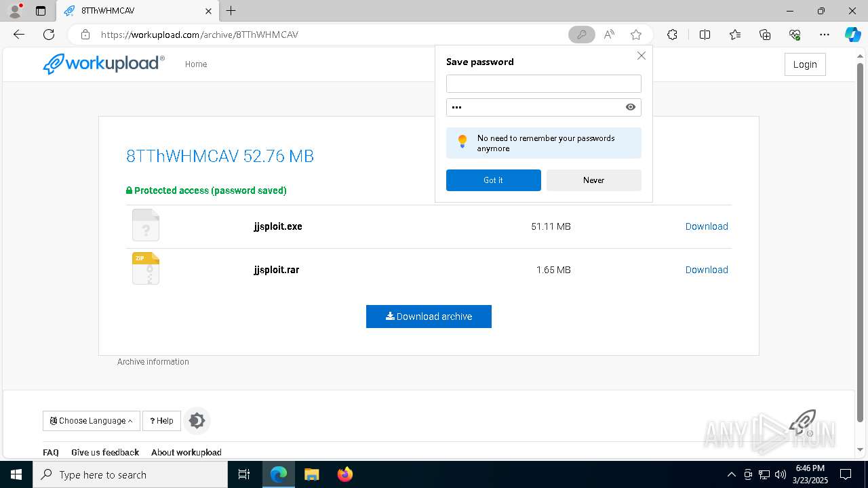
Task: Select the jjsploit.exe file name
Action: click(278, 226)
